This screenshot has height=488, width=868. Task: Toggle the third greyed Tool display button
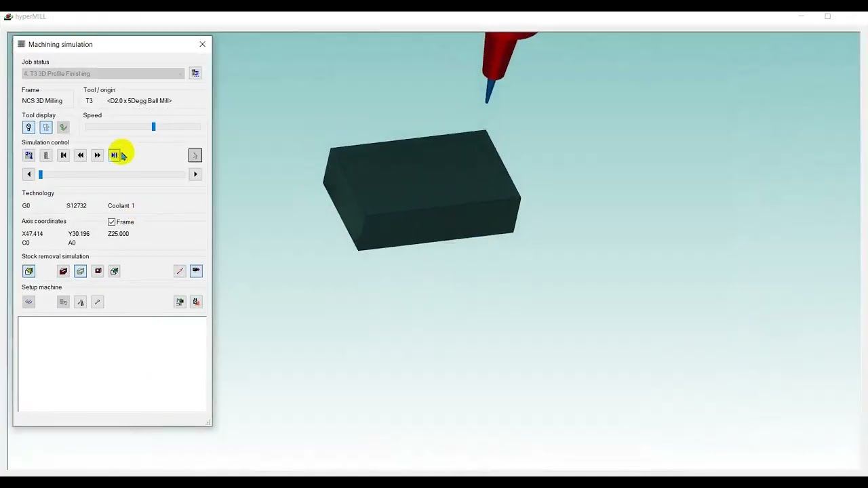[63, 127]
